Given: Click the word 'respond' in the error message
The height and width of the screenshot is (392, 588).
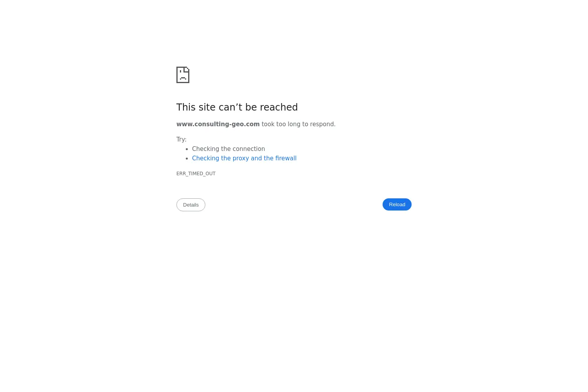Looking at the screenshot, I should [x=322, y=124].
